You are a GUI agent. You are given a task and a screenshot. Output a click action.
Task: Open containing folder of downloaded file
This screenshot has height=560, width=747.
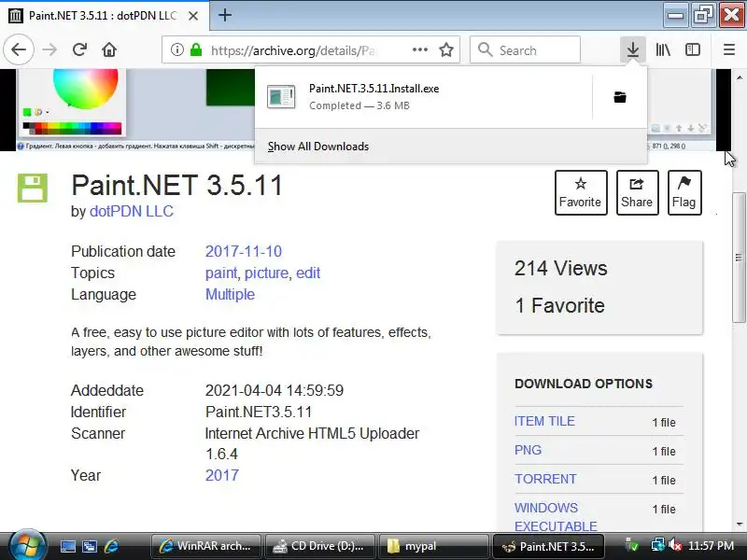pyautogui.click(x=620, y=97)
